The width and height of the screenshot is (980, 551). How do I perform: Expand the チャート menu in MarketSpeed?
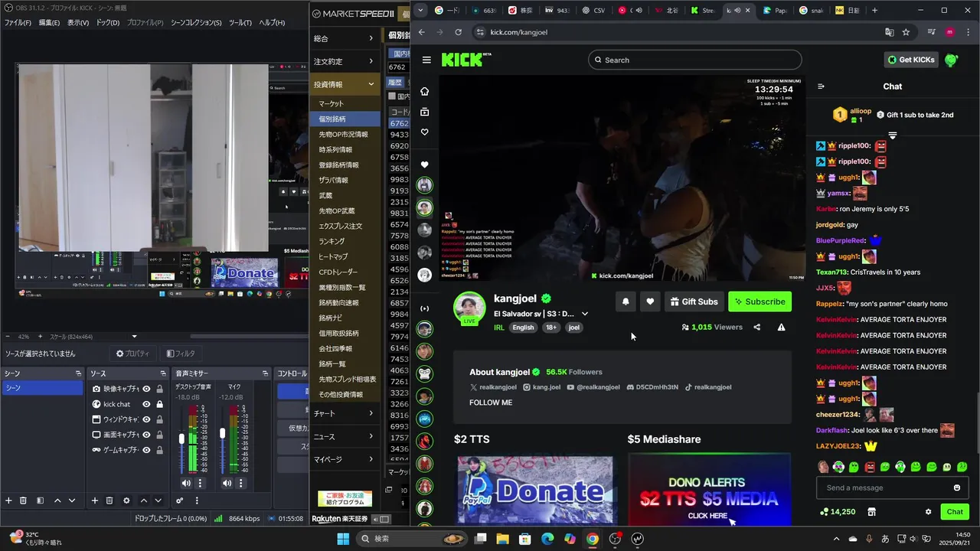pos(345,413)
